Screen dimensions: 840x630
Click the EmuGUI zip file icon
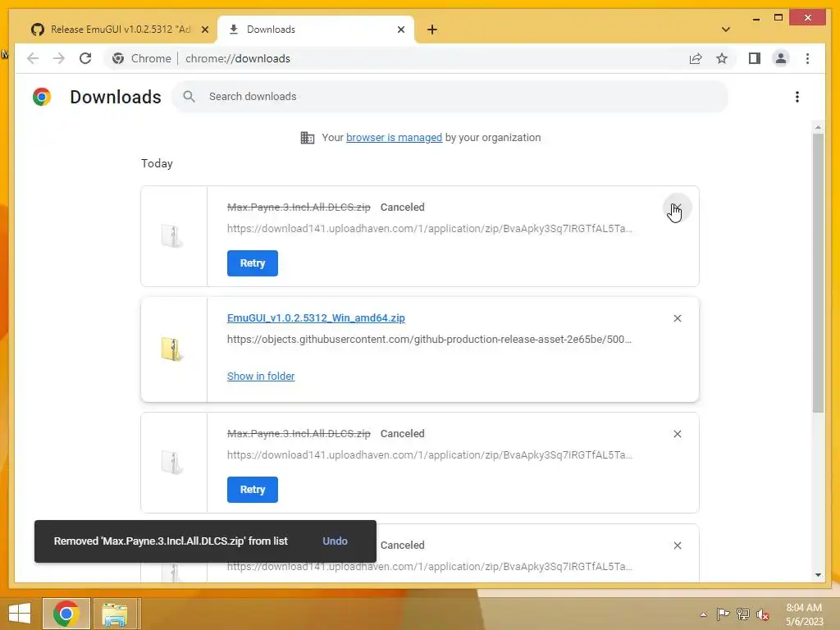172,349
